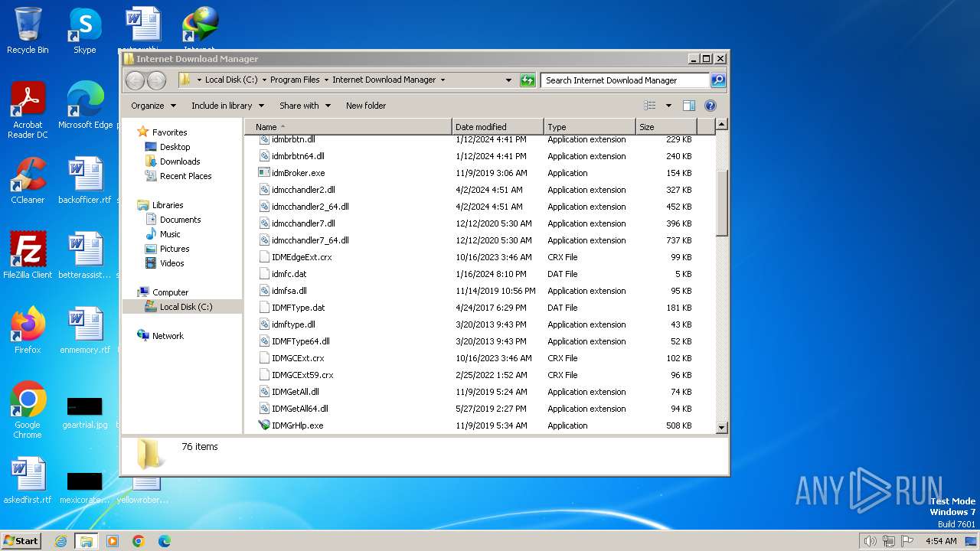This screenshot has width=980, height=551.
Task: Click Internet Explorer icon in taskbar
Action: pyautogui.click(x=61, y=541)
